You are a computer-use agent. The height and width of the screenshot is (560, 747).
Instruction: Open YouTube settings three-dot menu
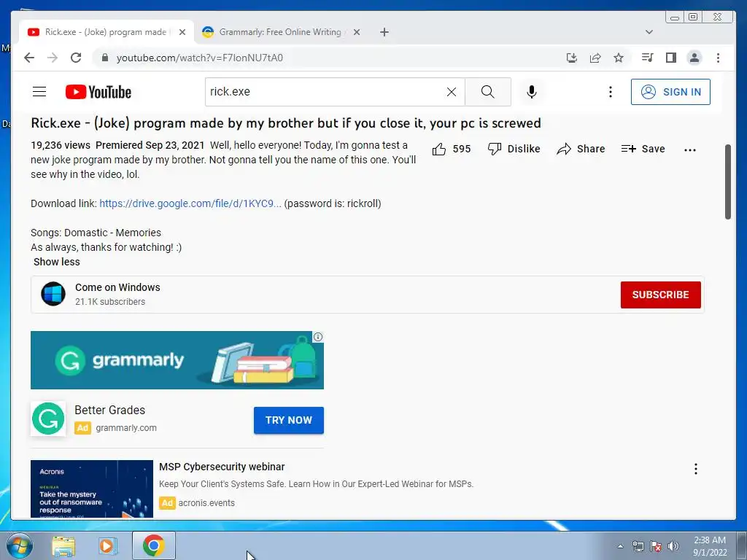click(x=611, y=92)
